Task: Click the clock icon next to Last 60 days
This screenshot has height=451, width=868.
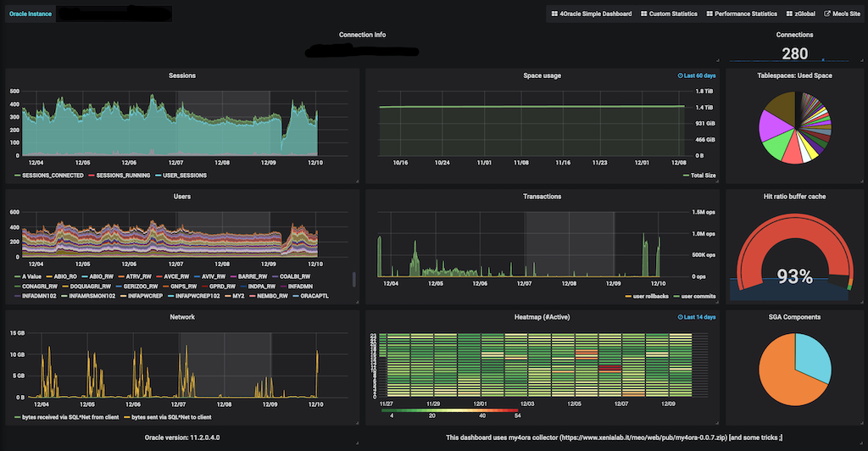Action: [x=681, y=75]
